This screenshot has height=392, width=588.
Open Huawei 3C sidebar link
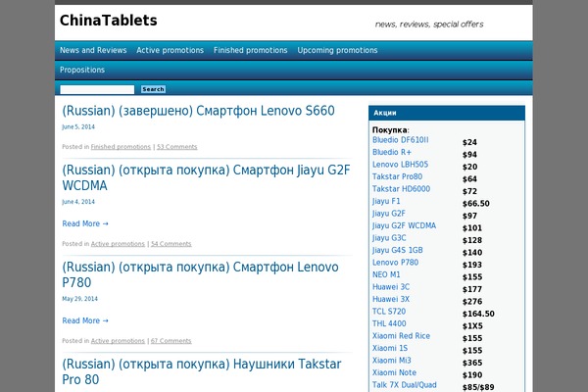(x=391, y=287)
